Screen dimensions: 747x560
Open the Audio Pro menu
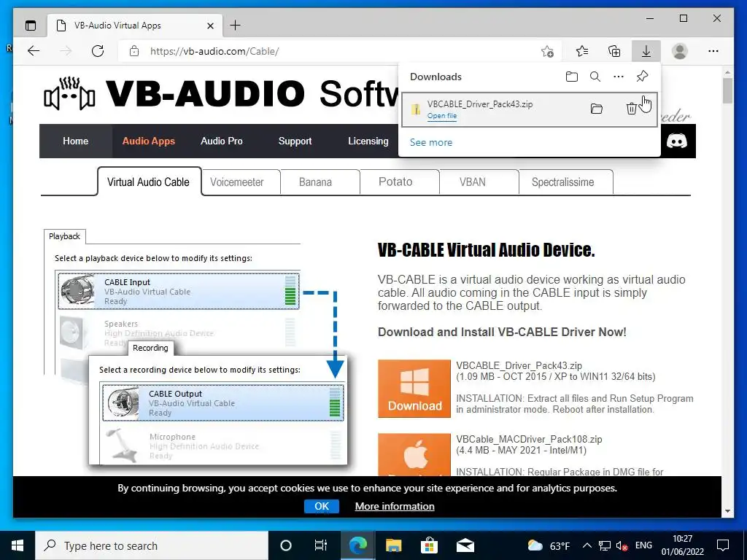coord(222,141)
